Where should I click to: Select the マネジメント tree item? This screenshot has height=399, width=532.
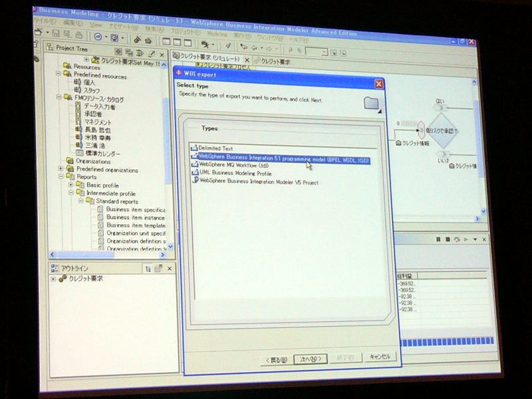94,122
